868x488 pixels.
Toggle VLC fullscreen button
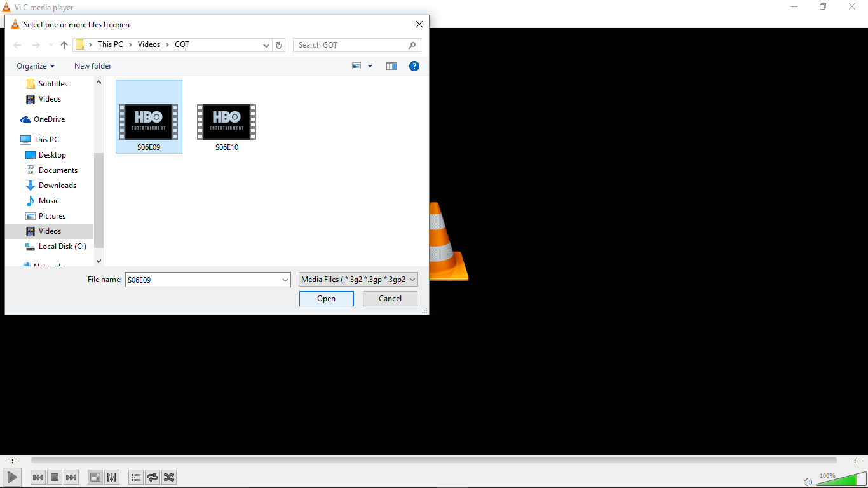pyautogui.click(x=95, y=477)
